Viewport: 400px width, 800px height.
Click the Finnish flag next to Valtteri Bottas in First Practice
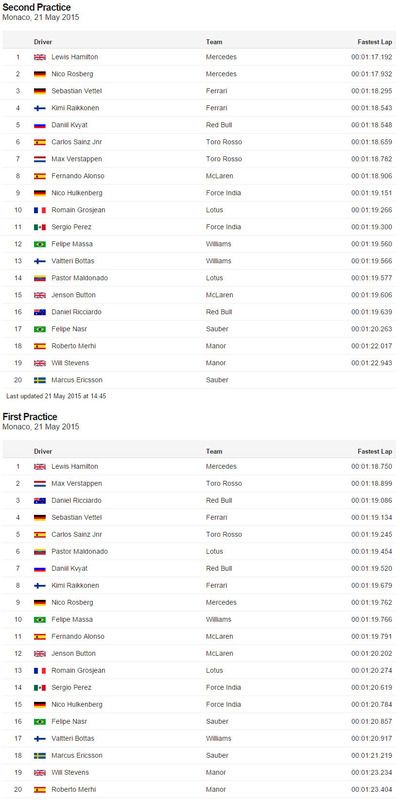pos(40,738)
